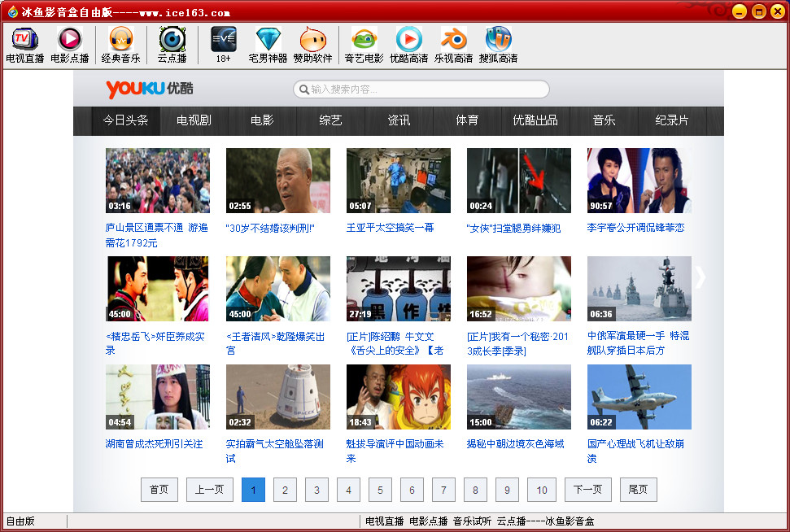Click the search field 输入搜索内容
The height and width of the screenshot is (532, 790).
pos(421,89)
